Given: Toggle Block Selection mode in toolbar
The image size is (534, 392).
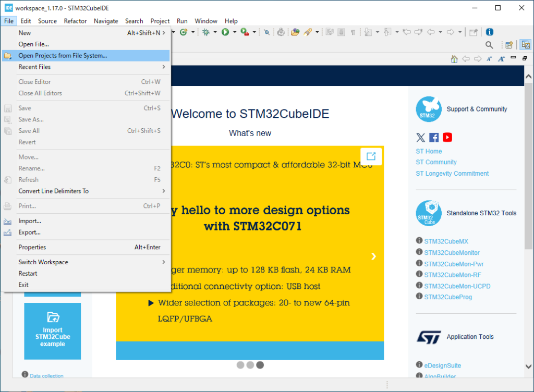Looking at the screenshot, I should coord(341,32).
